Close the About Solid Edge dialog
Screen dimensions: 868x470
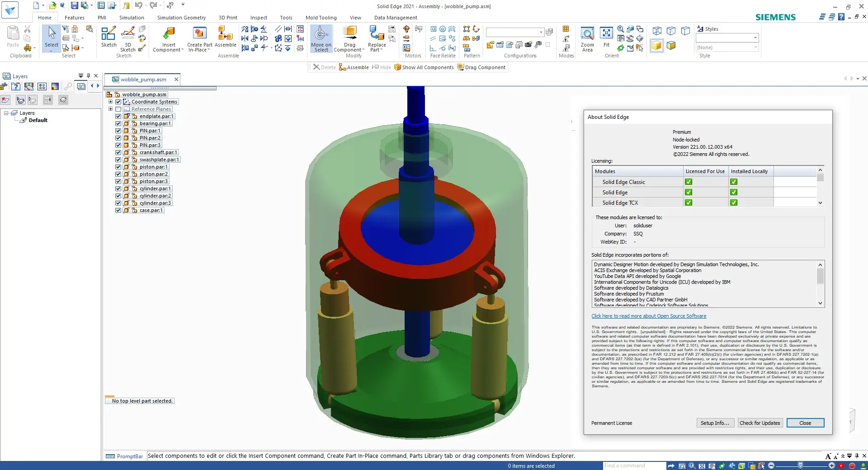point(805,423)
